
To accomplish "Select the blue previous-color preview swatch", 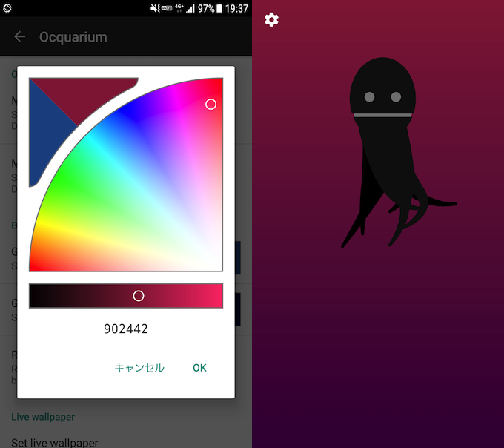I will tap(47, 135).
